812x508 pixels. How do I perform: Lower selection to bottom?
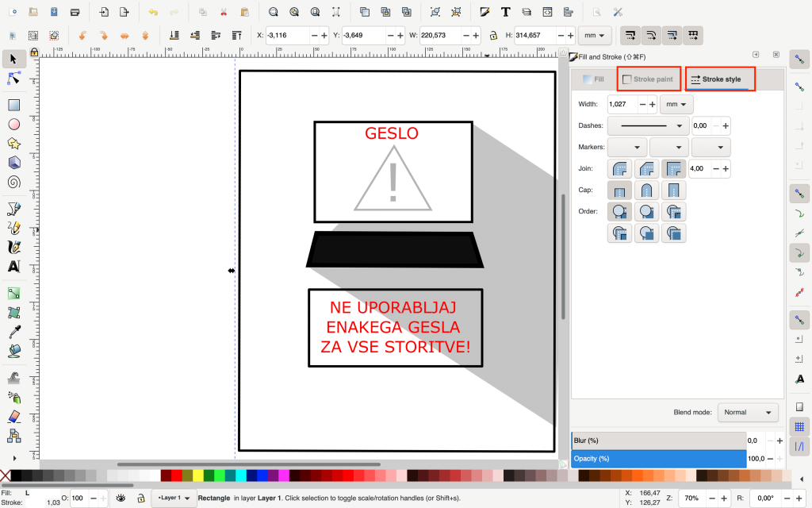[174, 35]
